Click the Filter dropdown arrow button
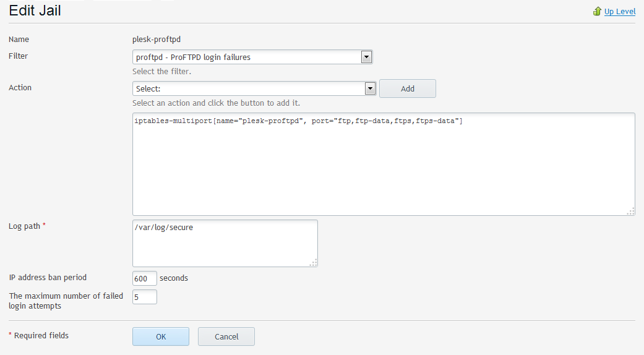Viewport: 644px width, 355px height. click(366, 57)
